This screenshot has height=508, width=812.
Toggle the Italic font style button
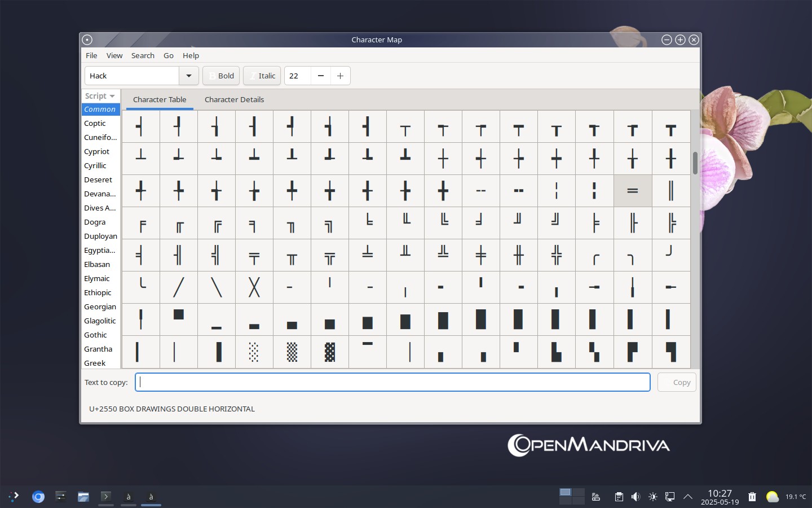click(x=262, y=76)
